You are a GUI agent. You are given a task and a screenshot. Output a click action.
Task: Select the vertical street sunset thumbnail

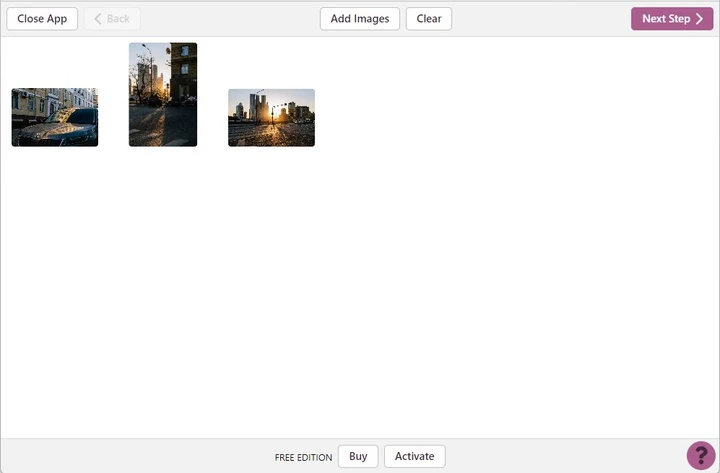[x=163, y=95]
